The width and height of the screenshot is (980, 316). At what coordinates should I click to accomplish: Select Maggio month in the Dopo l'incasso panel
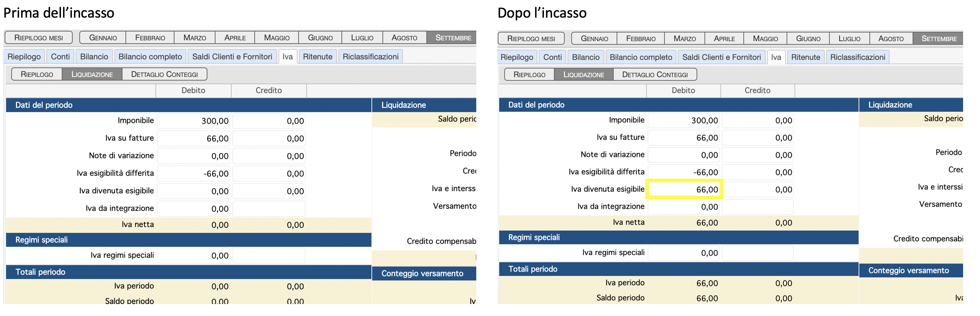(x=765, y=38)
